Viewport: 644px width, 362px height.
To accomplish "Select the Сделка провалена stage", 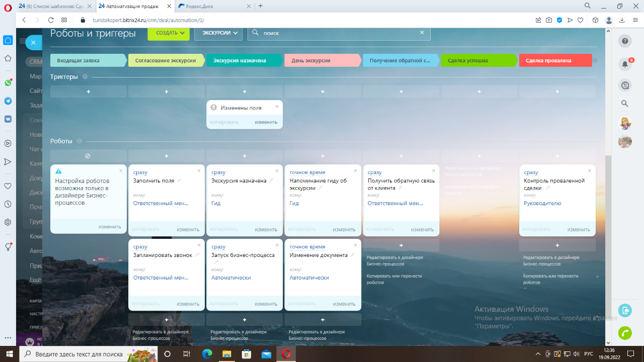I will [555, 60].
